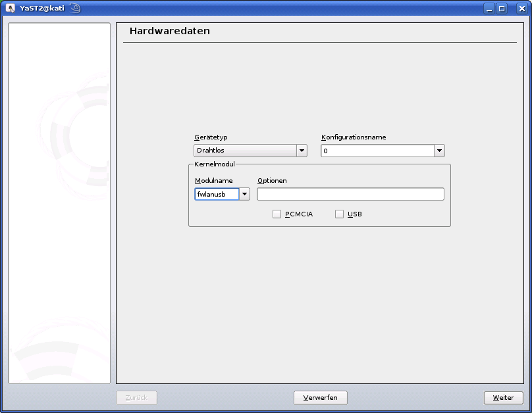Click into the Optionen text field

(350, 194)
